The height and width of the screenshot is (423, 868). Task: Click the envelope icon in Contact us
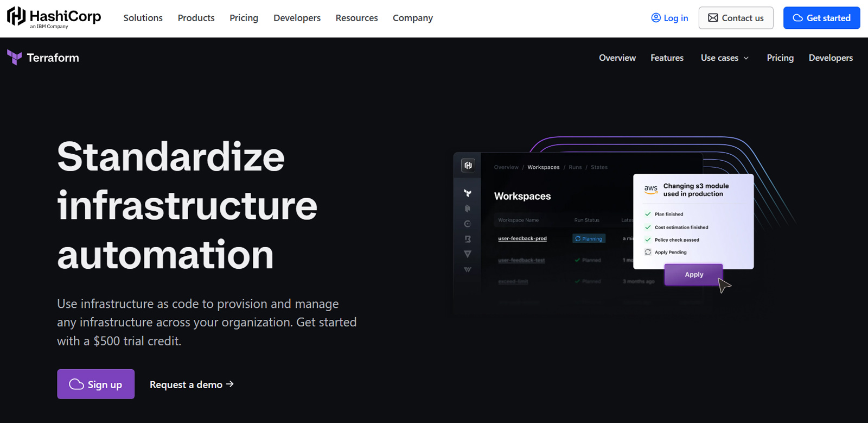point(713,18)
